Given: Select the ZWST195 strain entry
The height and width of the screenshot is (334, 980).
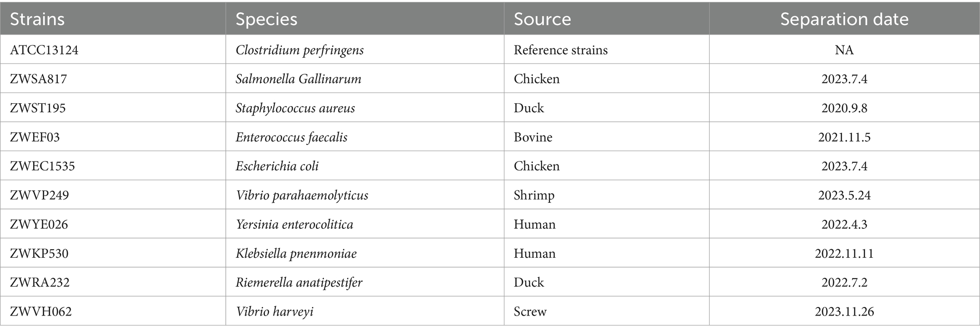Looking at the screenshot, I should [x=113, y=108].
